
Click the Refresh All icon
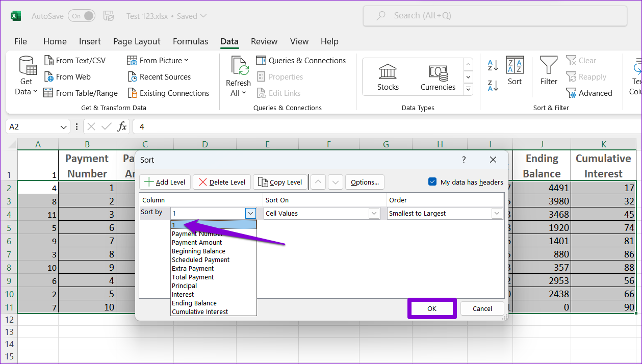(238, 76)
